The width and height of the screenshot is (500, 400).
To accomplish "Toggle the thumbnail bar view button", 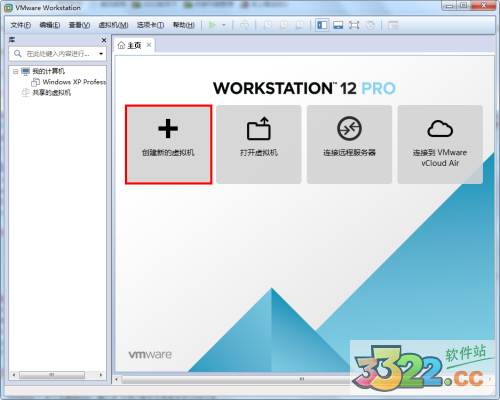I will click(338, 25).
